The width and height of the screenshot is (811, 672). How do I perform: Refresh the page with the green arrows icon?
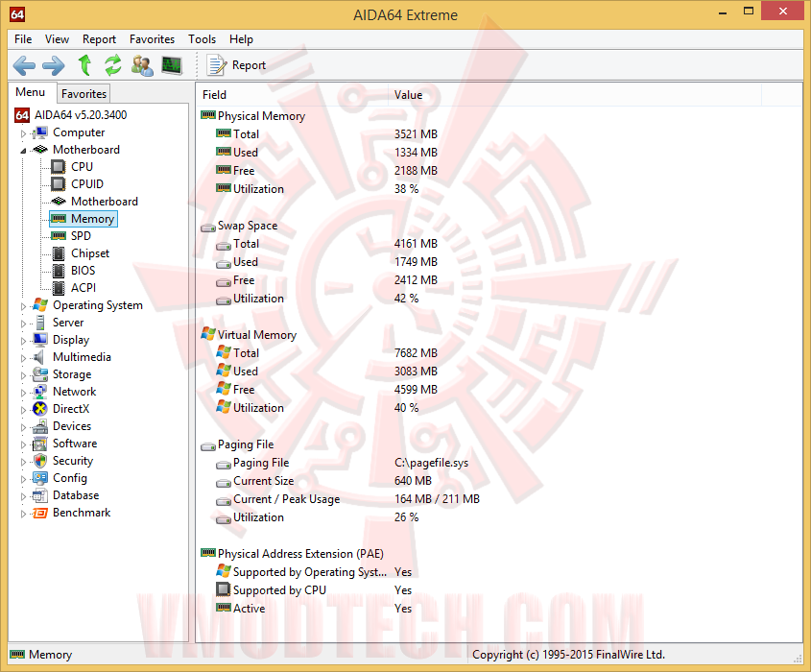(112, 65)
